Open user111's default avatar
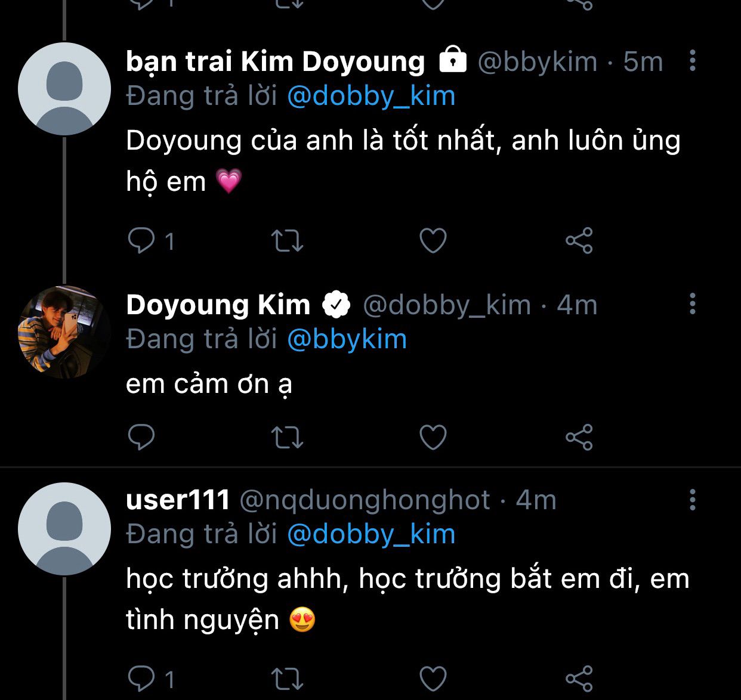741x700 pixels. [x=64, y=529]
